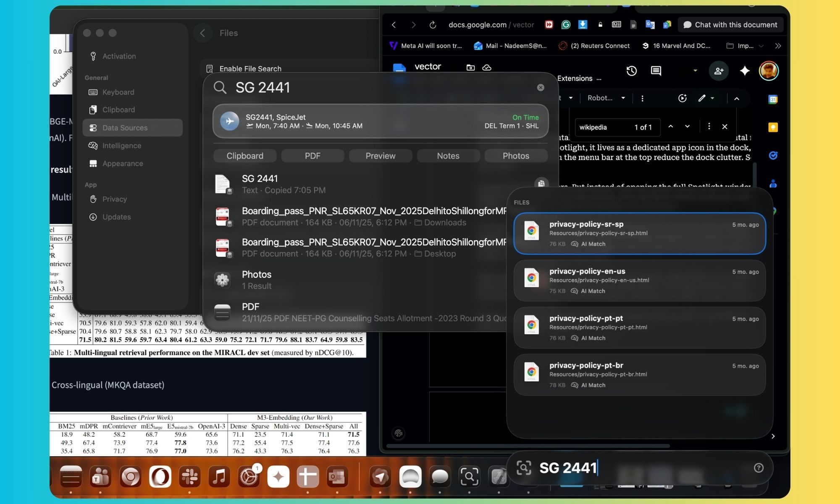Step to next wikipedia match with down arrow

(x=687, y=126)
